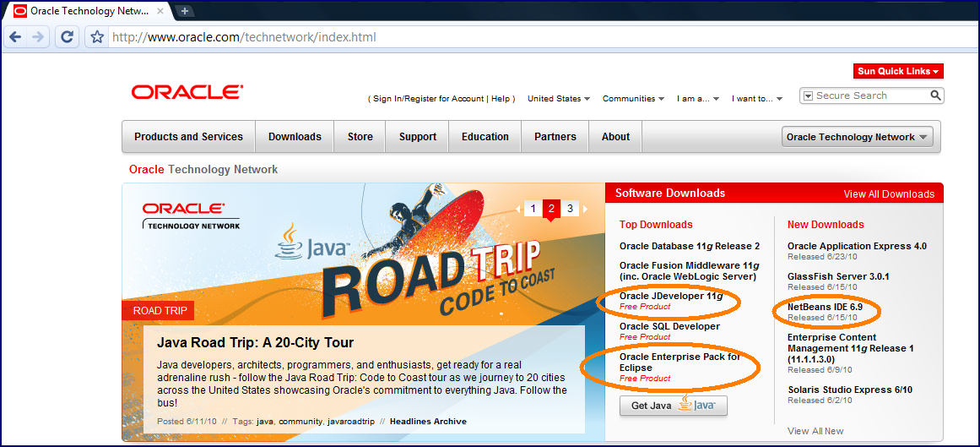The image size is (980, 447).
Task: Open the search scope arrow in Secure Search
Action: point(808,95)
